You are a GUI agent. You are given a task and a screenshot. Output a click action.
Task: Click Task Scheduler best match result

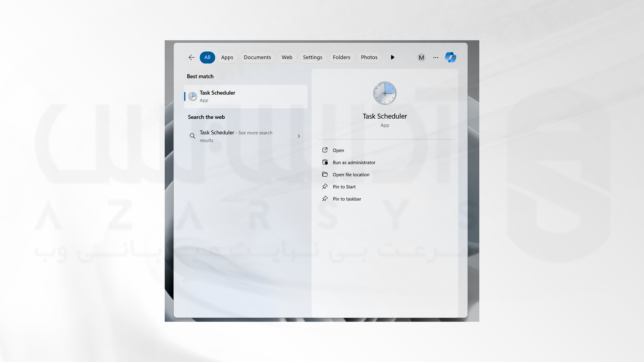tap(246, 96)
